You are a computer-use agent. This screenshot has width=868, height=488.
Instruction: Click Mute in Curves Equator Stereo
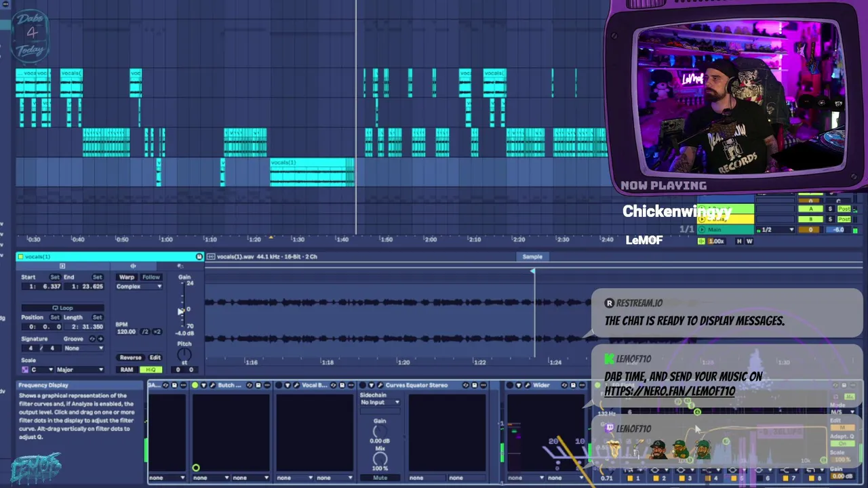click(x=380, y=478)
